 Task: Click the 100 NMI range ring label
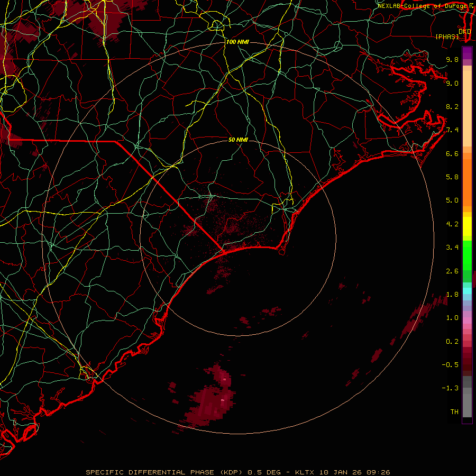[x=237, y=42]
